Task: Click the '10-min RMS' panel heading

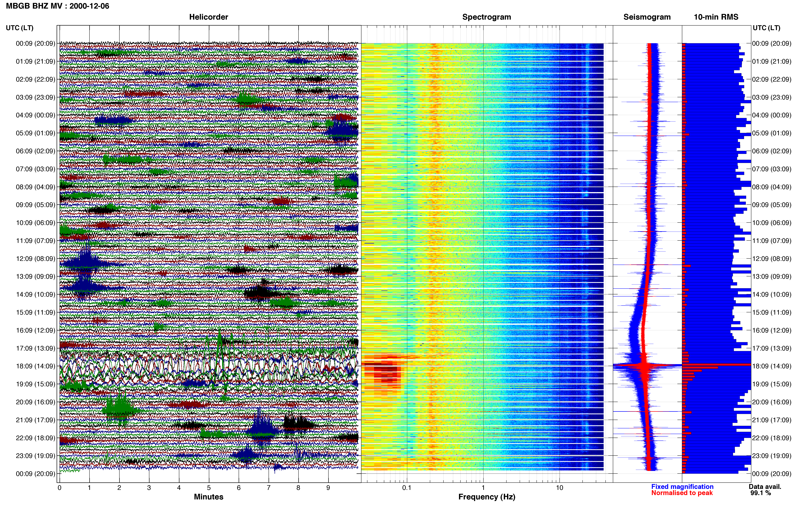Action: [716, 17]
